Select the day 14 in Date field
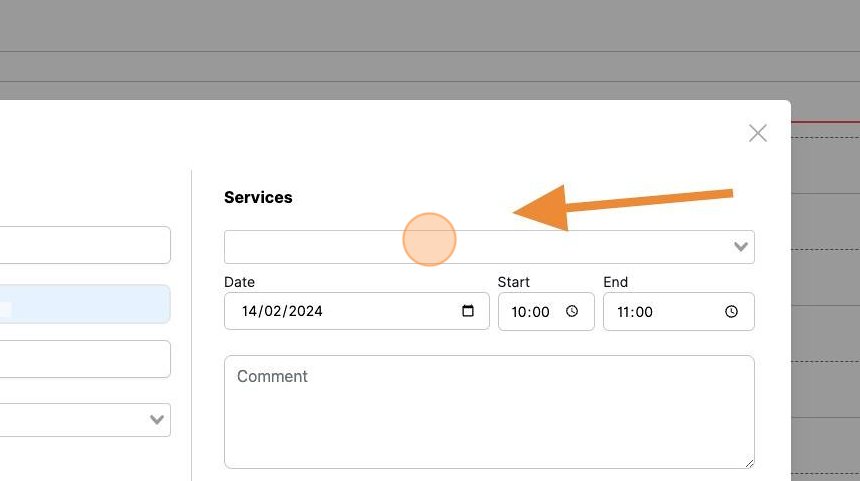The width and height of the screenshot is (860, 481). (250, 312)
